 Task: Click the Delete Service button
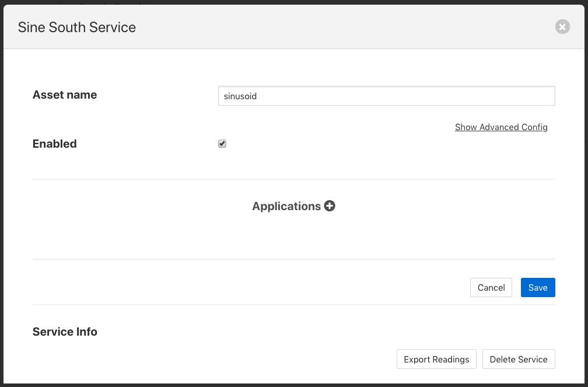tap(519, 359)
